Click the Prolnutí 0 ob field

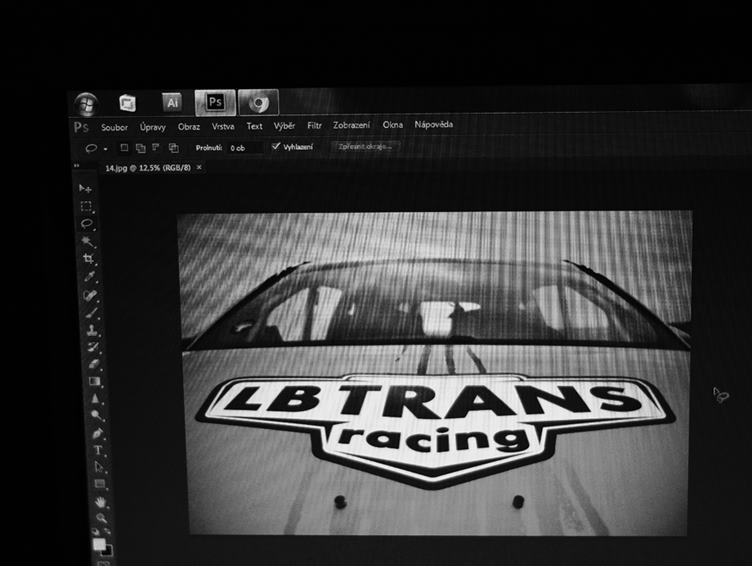click(x=246, y=148)
